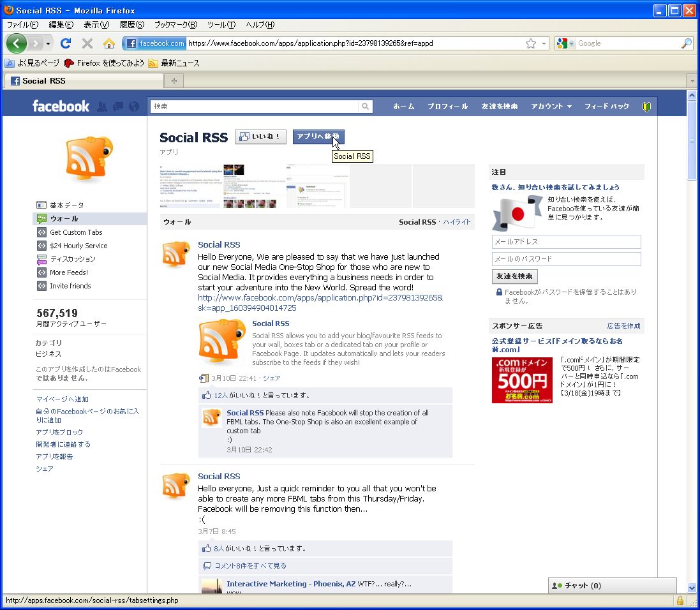Go to the Firefox home page icon
Image resolution: width=700 pixels, height=610 pixels.
pos(109,43)
